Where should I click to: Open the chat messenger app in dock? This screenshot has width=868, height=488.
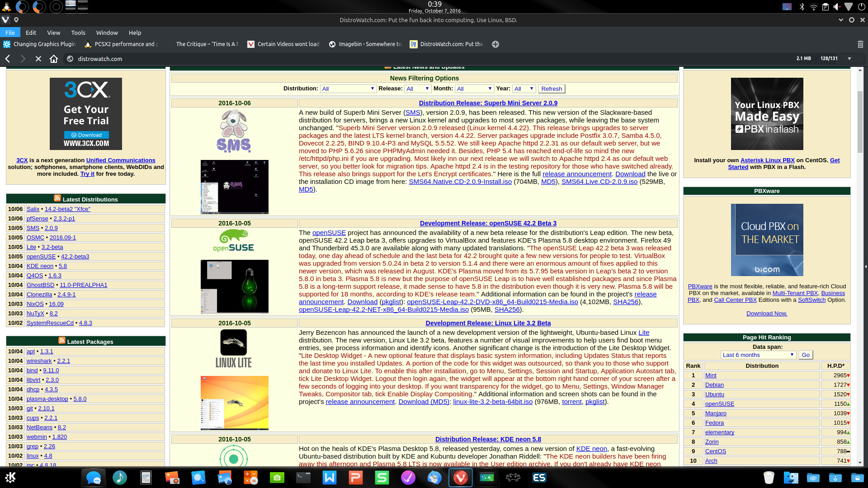pyautogui.click(x=94, y=478)
